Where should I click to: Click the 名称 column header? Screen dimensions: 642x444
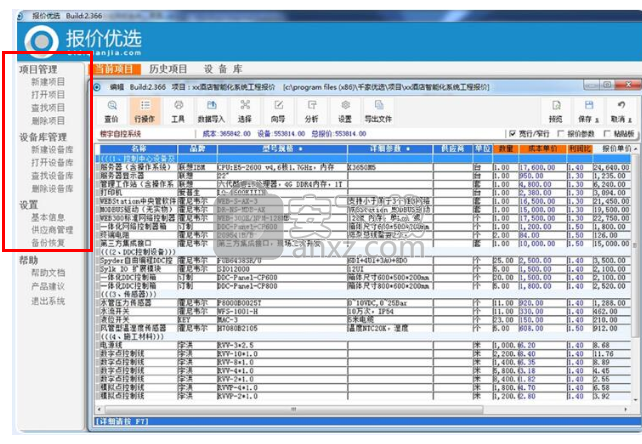click(x=138, y=149)
